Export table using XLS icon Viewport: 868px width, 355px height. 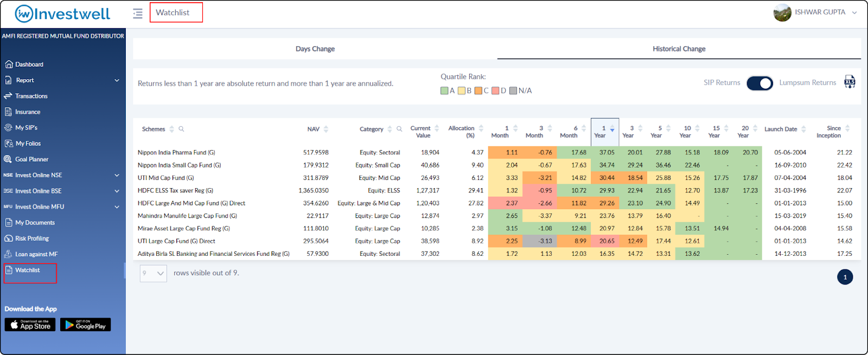point(850,82)
